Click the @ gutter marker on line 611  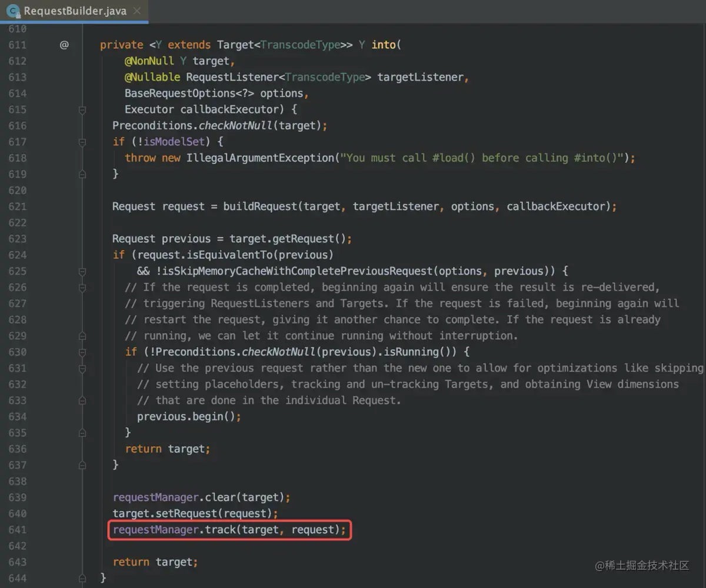pos(64,45)
